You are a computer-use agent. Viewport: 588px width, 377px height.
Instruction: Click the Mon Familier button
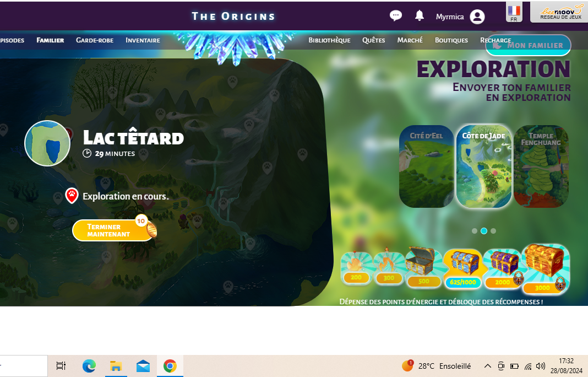pyautogui.click(x=528, y=45)
